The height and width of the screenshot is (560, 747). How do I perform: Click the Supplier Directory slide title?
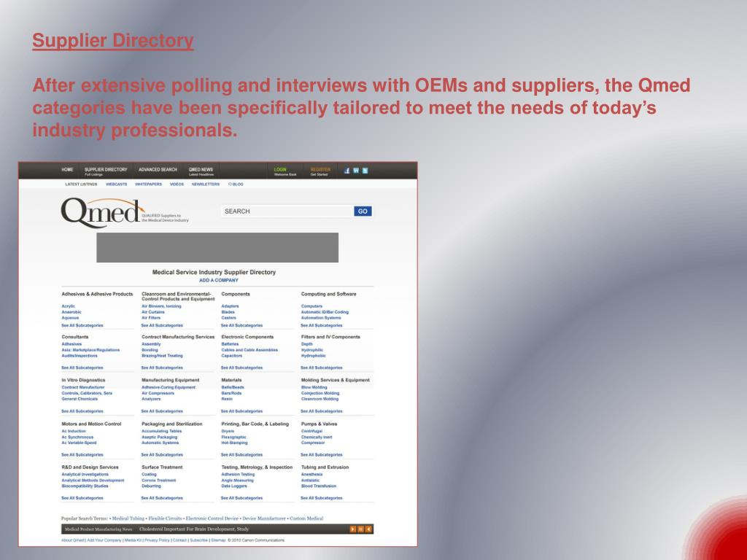[113, 41]
